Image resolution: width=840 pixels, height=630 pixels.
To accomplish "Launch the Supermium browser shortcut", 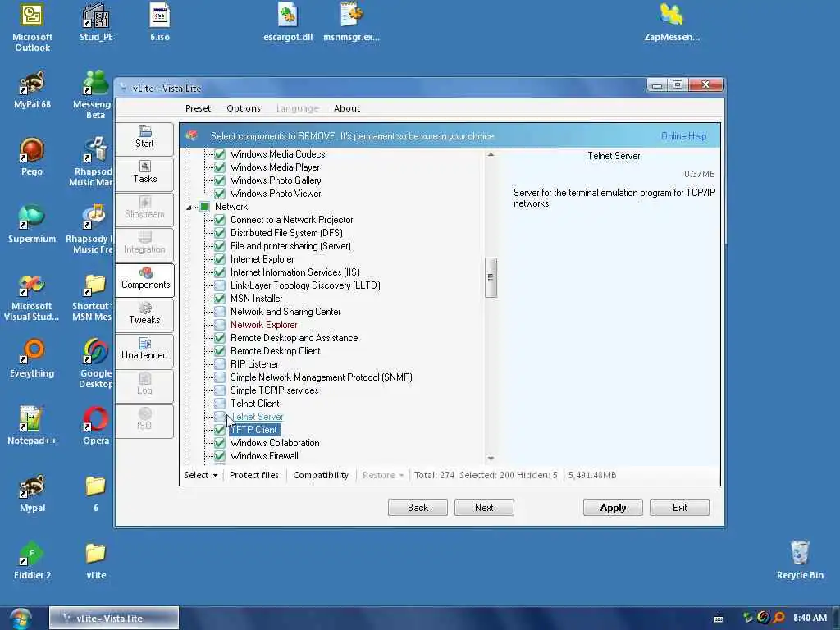I will pyautogui.click(x=32, y=225).
